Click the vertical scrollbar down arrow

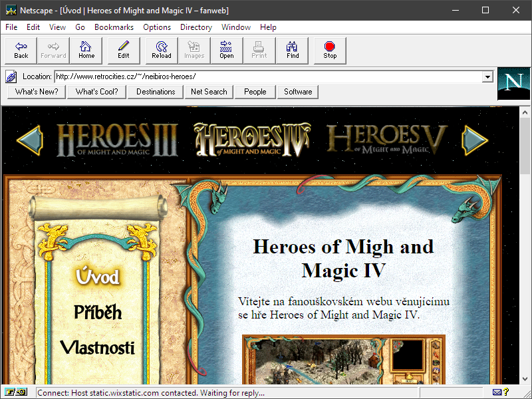click(525, 380)
